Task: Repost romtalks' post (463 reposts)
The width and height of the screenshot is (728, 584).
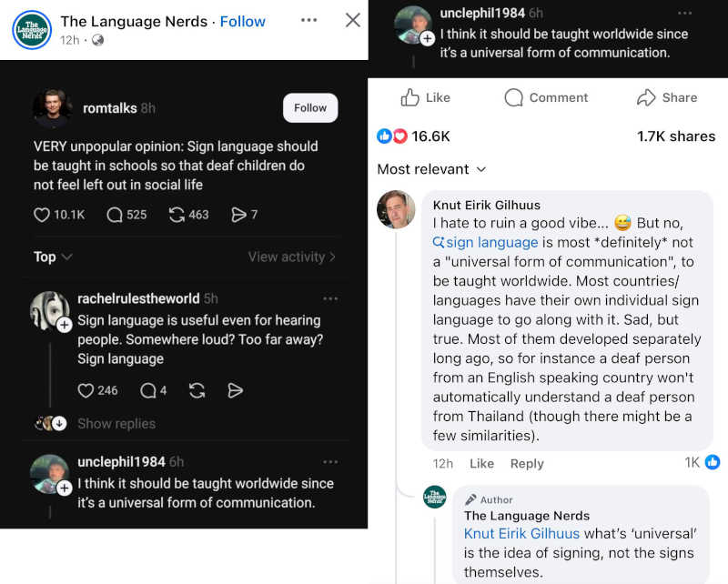Action: (x=177, y=215)
